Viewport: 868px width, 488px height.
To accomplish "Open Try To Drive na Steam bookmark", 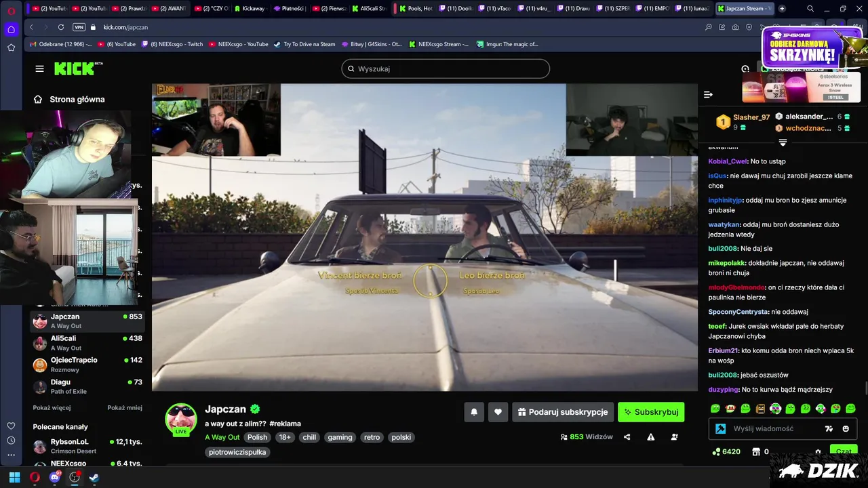I will [x=304, y=44].
